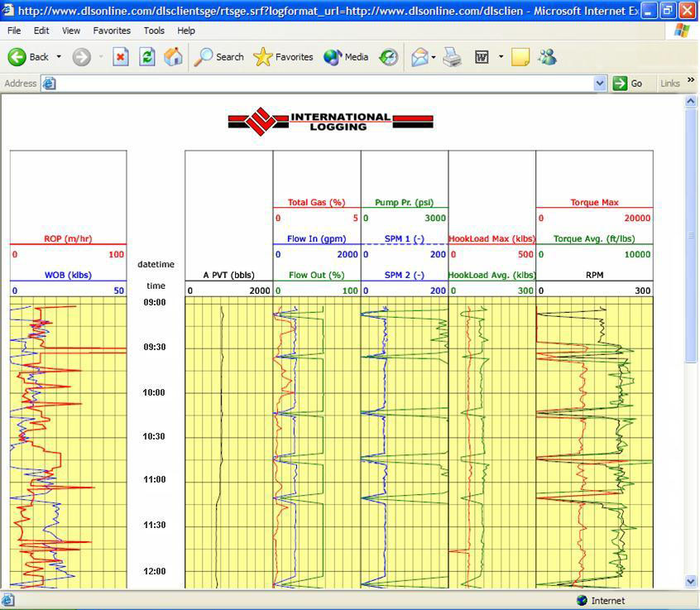Click the Print printer icon

453,57
